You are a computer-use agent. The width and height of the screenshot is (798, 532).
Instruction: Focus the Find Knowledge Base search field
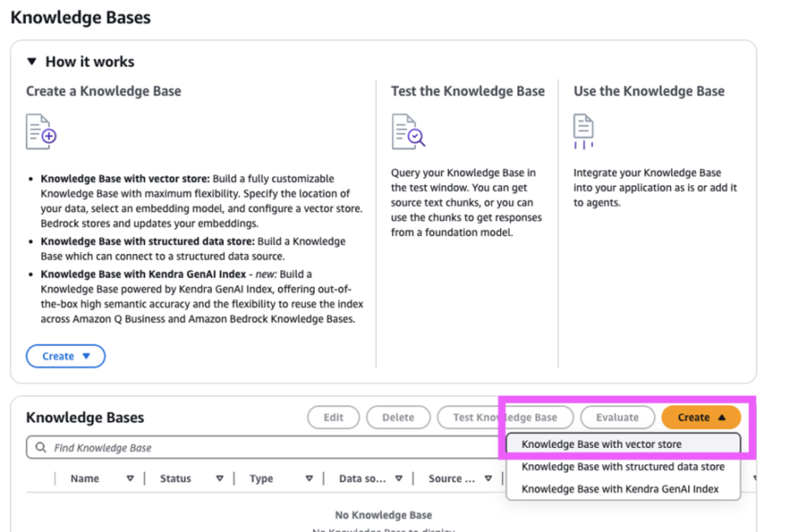click(264, 448)
